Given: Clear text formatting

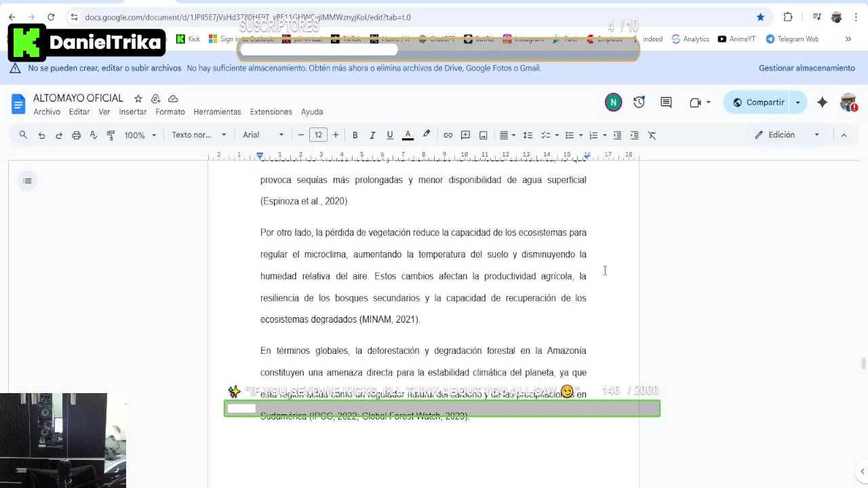Looking at the screenshot, I should pos(652,135).
